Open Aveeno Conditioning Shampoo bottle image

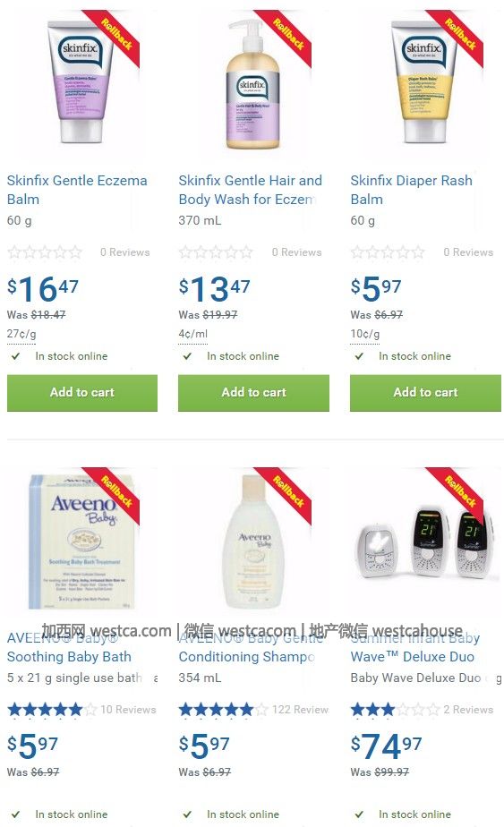click(254, 541)
